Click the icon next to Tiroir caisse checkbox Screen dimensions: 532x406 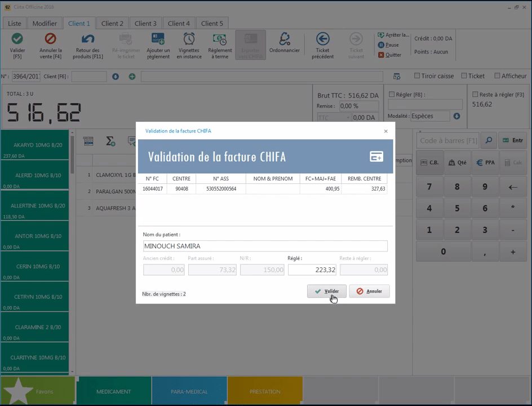397,76
